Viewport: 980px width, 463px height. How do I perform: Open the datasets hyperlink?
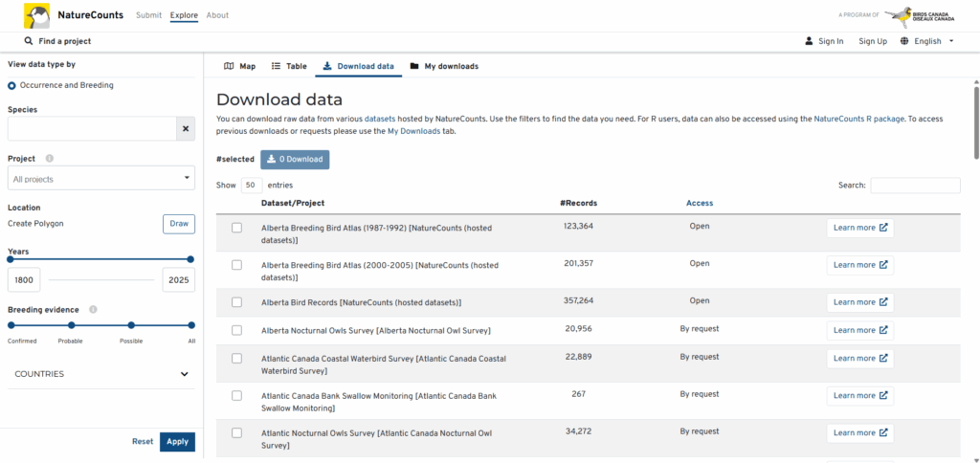[x=380, y=119]
